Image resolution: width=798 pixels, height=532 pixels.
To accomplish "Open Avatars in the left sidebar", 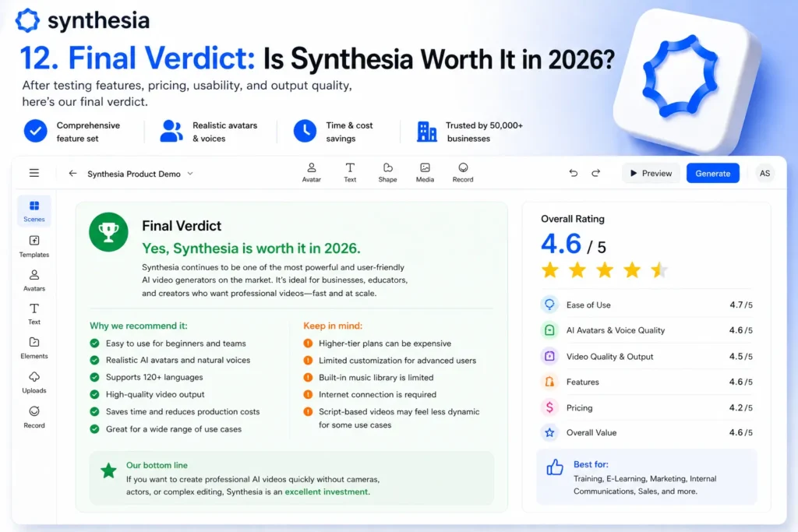I will [x=34, y=280].
